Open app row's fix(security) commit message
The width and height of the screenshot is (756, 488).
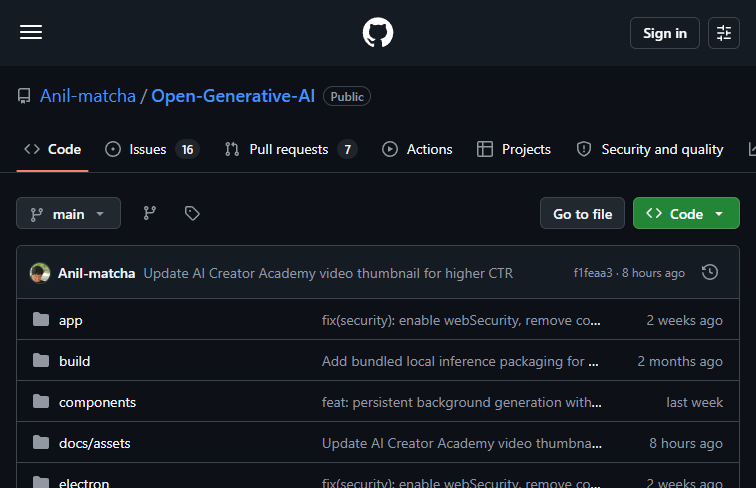click(x=461, y=321)
